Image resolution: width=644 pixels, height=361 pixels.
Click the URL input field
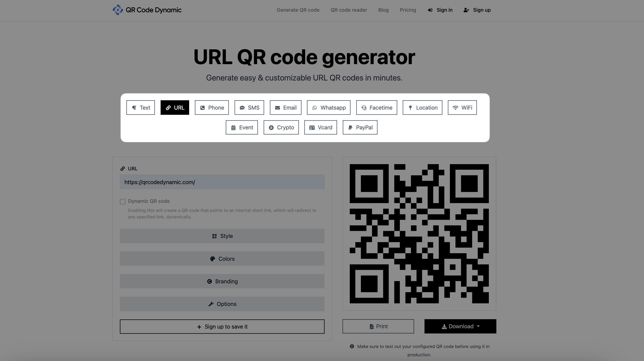click(222, 182)
